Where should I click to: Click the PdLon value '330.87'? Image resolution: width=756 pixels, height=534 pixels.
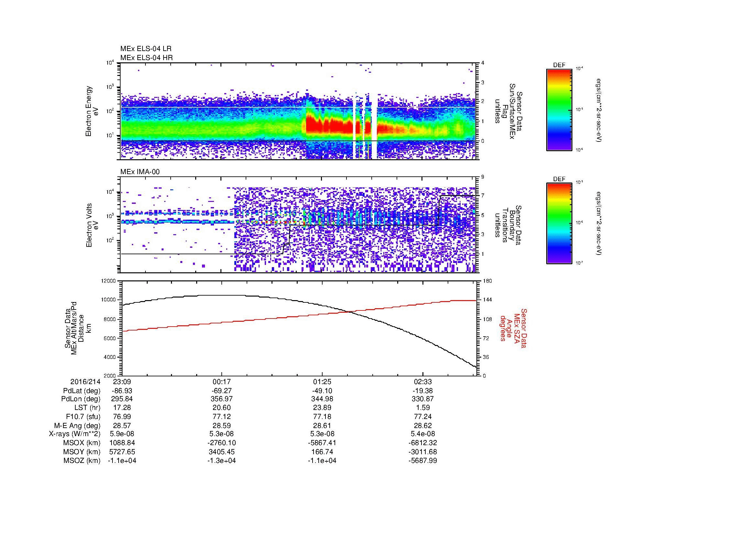tap(423, 399)
